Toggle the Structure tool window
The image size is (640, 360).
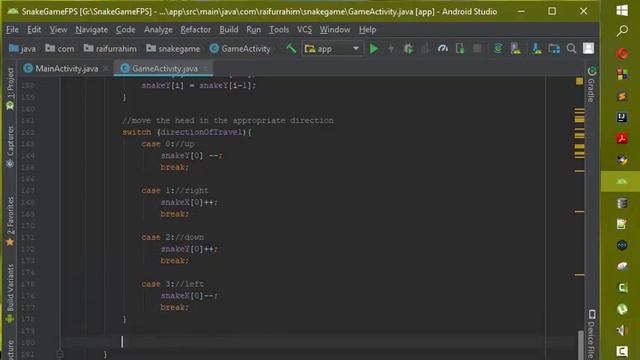(x=10, y=350)
